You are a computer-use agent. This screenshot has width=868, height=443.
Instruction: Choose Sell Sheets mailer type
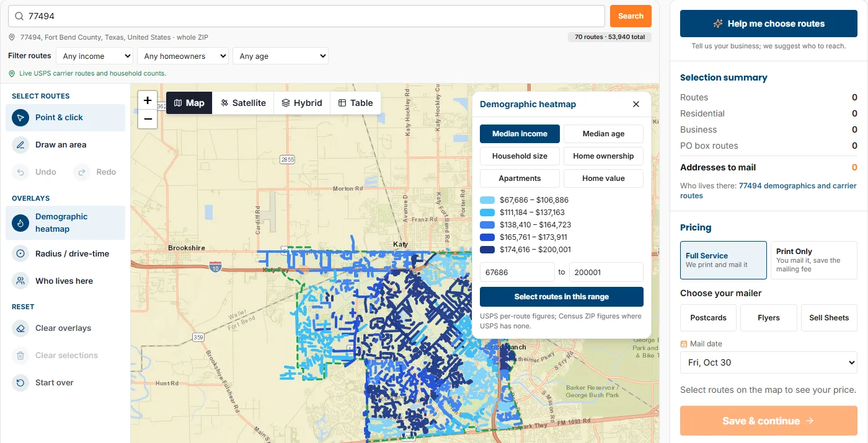829,318
